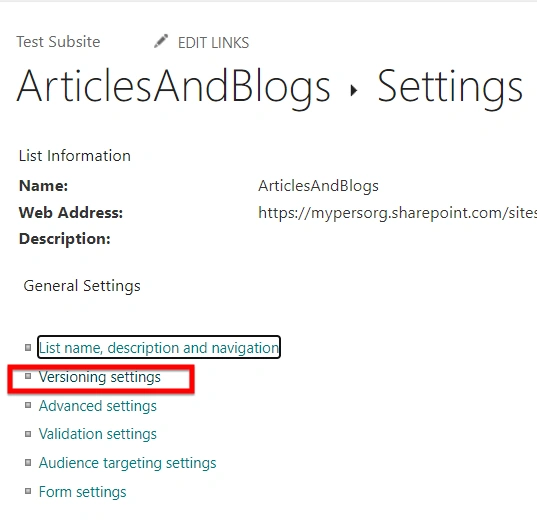Select EDIT LINKS in the top navigation
This screenshot has width=537, height=531.
tap(213, 43)
